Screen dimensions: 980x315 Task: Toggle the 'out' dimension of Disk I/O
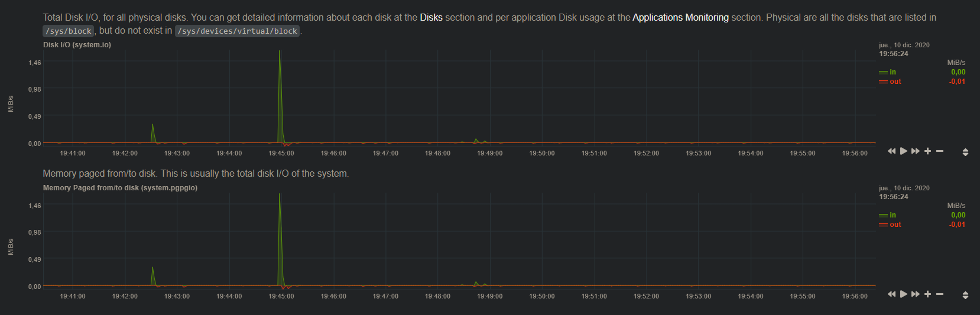pos(895,82)
